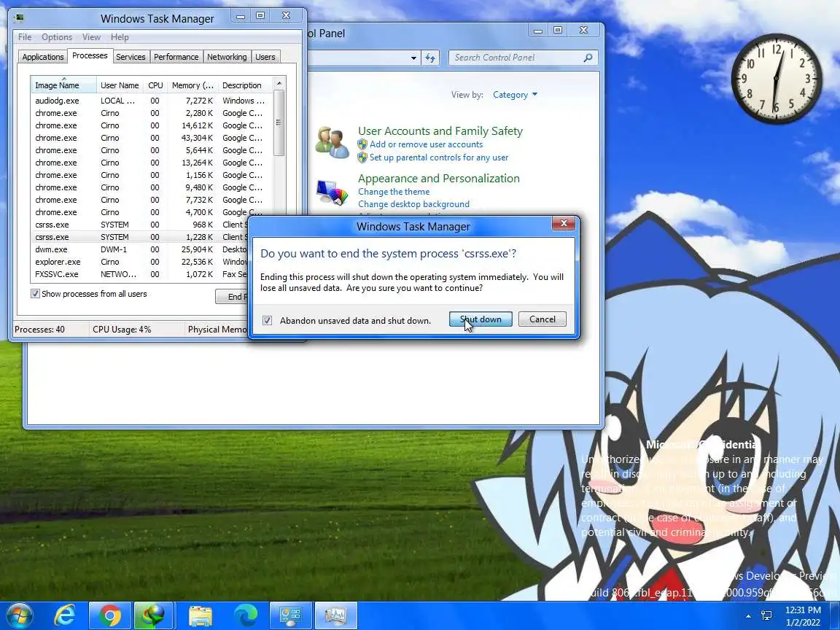Select chrome.exe row using 14,612 K

pos(151,125)
